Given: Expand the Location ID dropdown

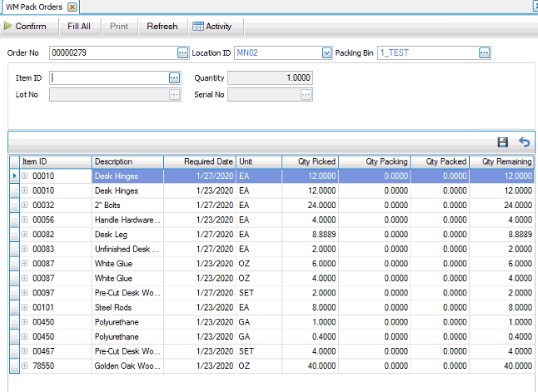Looking at the screenshot, I should 326,52.
